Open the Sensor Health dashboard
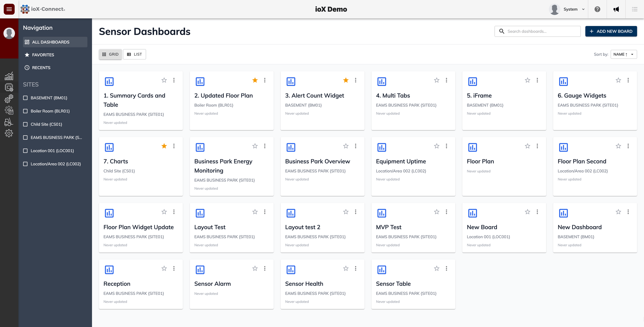Screen dimensions: 644x327 pos(304,284)
